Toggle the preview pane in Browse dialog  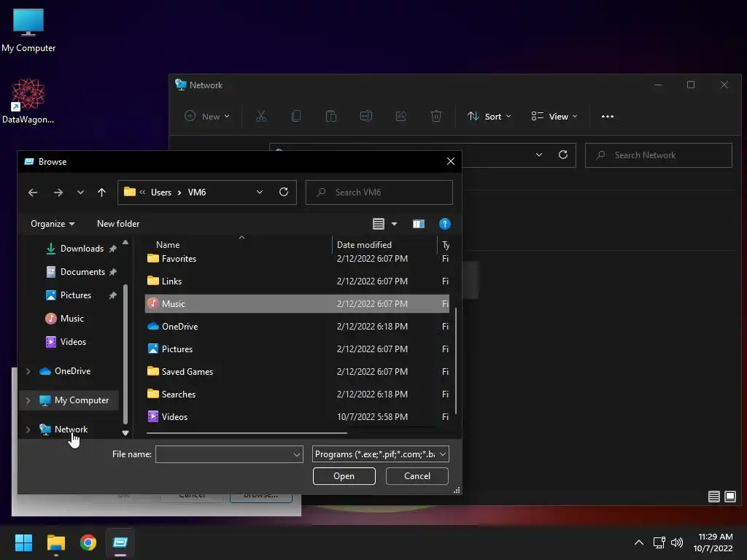[418, 224]
